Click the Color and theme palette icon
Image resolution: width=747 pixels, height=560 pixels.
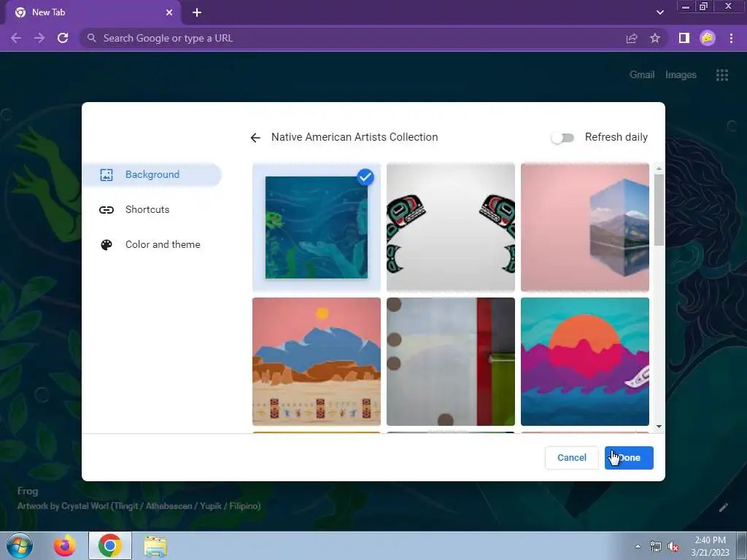point(107,245)
